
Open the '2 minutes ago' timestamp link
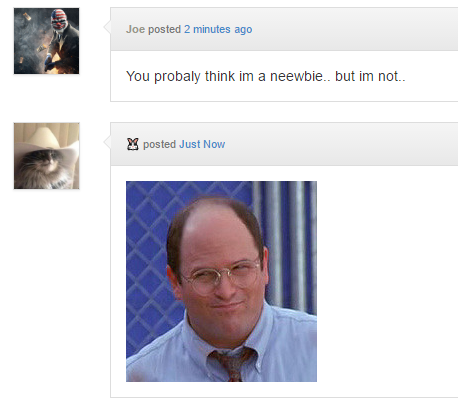[x=218, y=29]
